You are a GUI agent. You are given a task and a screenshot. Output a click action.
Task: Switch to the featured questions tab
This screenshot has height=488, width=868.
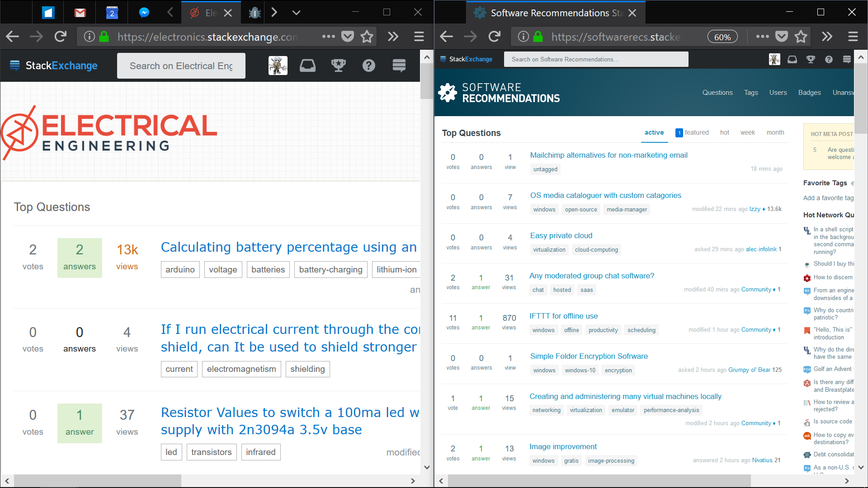(692, 132)
